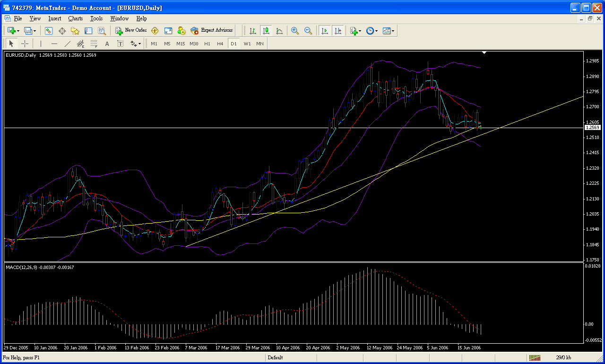
Task: Click the New Chart icon
Action: pyautogui.click(x=11, y=31)
